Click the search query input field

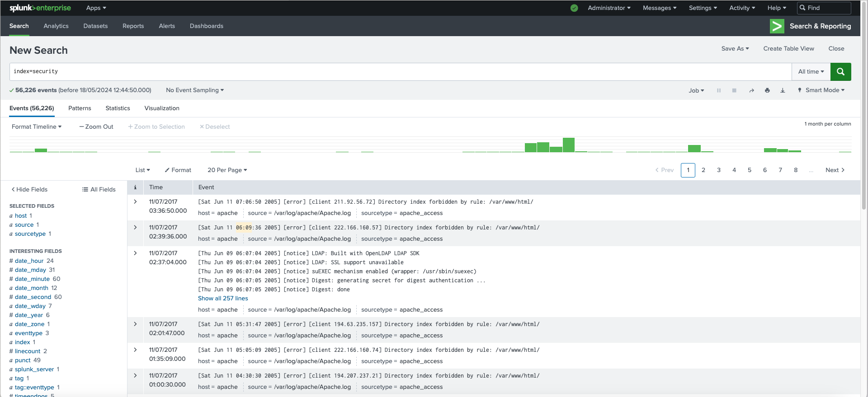(401, 71)
